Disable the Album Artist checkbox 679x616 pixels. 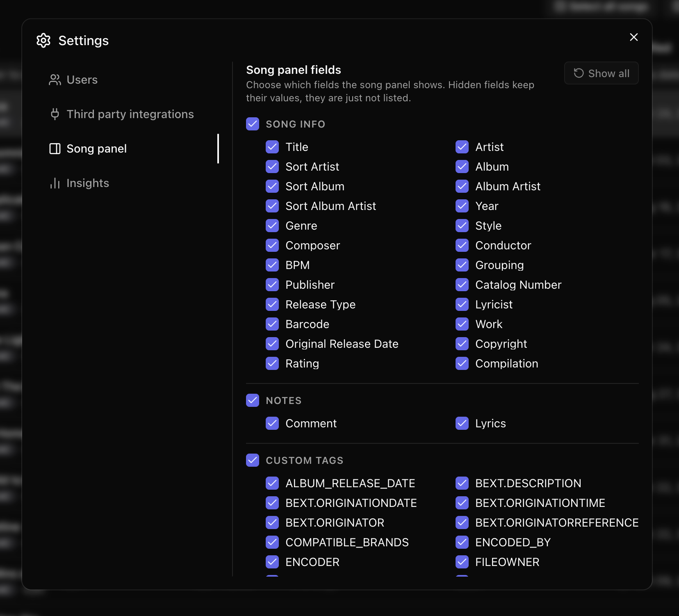click(x=462, y=186)
